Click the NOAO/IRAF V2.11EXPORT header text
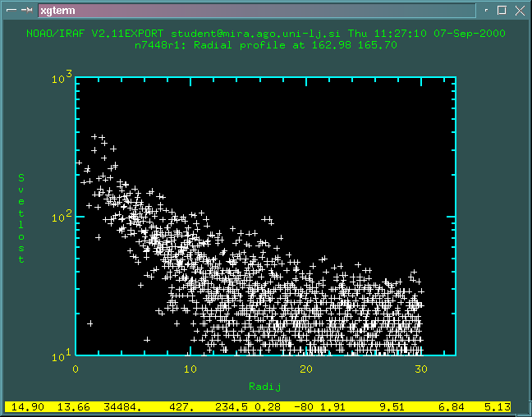This screenshot has width=532, height=417. click(95, 34)
